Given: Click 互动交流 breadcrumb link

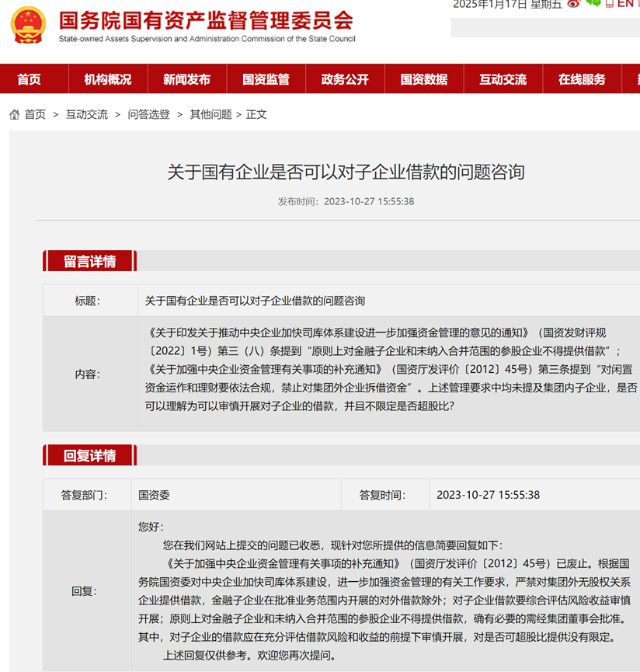Looking at the screenshot, I should coord(86,114).
